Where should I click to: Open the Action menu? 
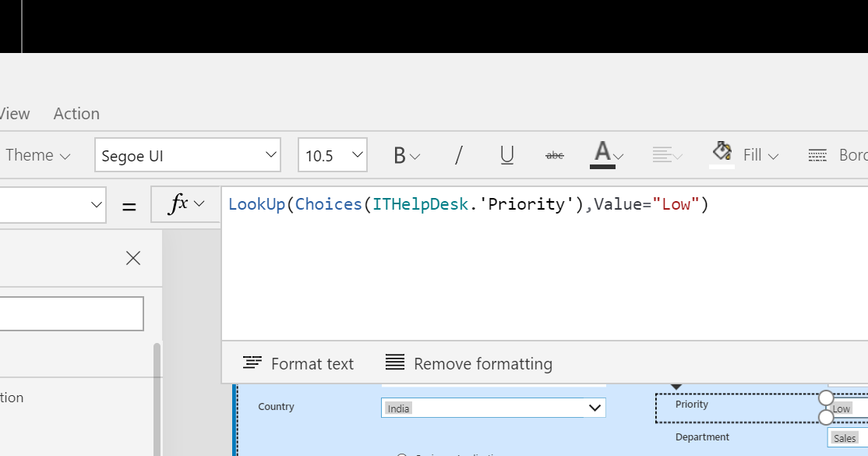[76, 113]
